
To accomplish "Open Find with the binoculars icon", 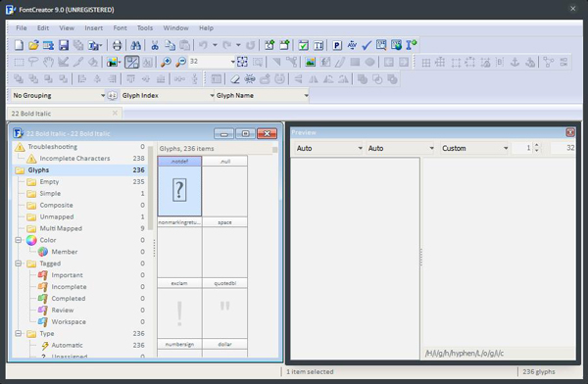I will pyautogui.click(x=135, y=45).
